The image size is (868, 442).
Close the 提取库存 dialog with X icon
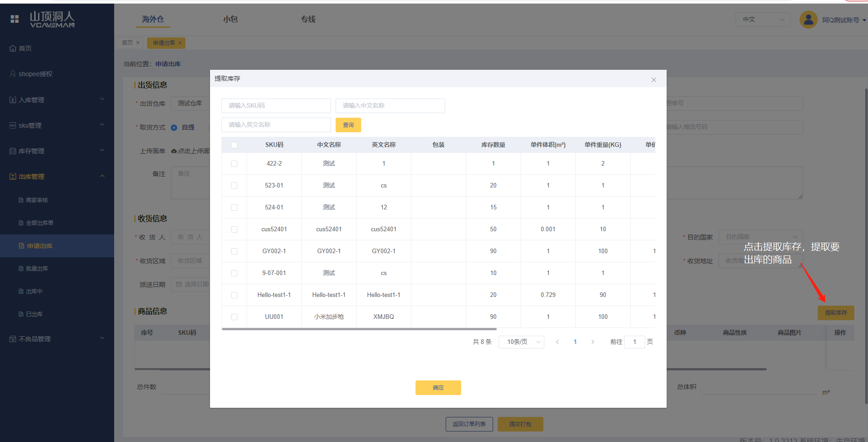(x=653, y=80)
